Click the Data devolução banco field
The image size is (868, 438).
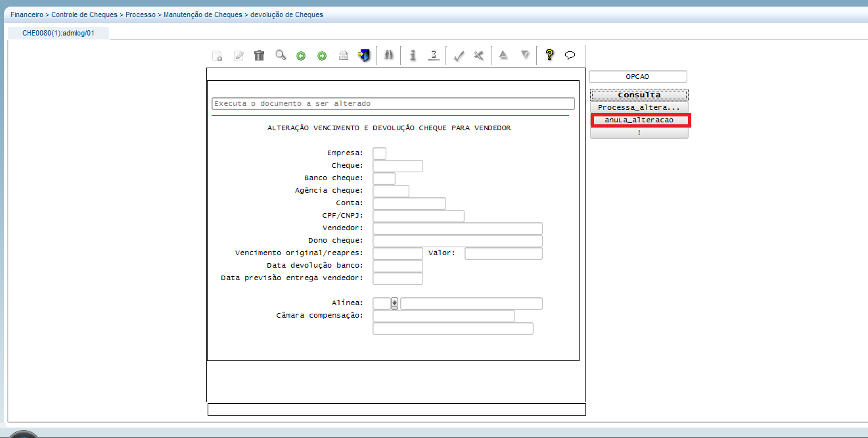click(398, 266)
